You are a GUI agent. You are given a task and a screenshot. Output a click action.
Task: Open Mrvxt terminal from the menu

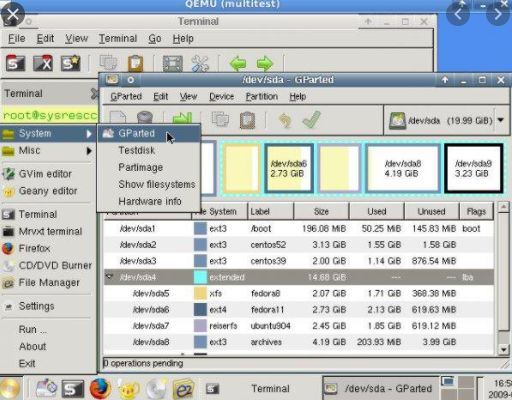[x=47, y=231]
